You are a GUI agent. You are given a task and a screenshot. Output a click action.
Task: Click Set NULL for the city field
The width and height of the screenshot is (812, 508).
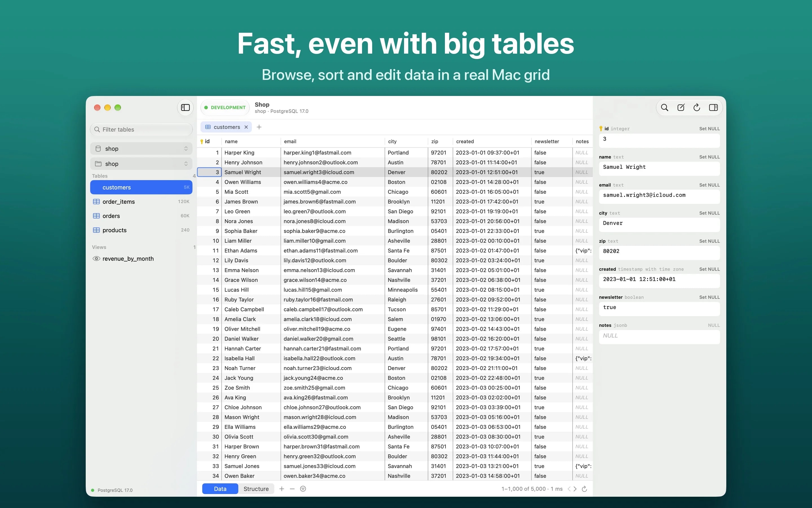click(709, 213)
